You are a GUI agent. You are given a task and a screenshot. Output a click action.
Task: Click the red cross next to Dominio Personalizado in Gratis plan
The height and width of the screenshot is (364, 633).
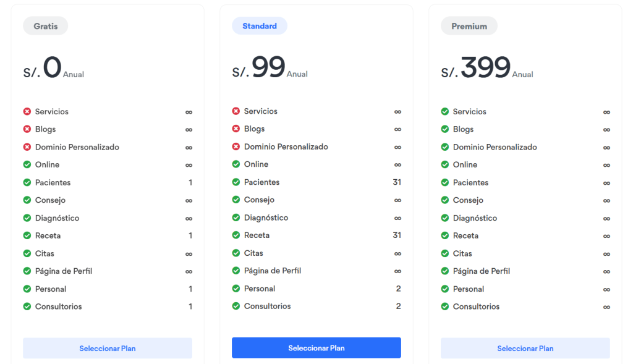pos(28,147)
